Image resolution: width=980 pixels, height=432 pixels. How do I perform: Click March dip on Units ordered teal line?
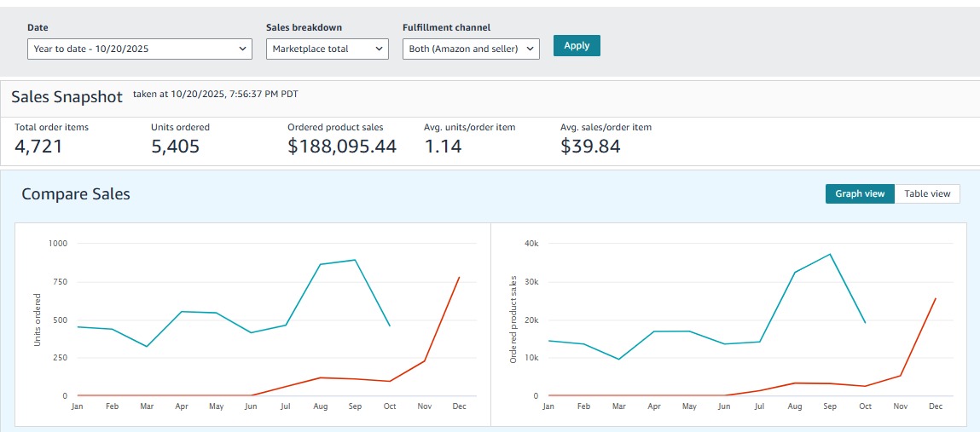pos(147,346)
